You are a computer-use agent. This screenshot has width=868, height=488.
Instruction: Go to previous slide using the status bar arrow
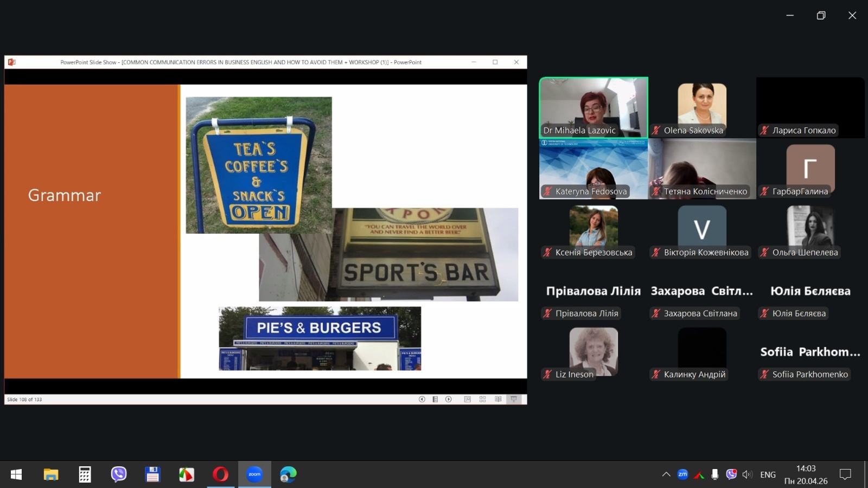422,399
